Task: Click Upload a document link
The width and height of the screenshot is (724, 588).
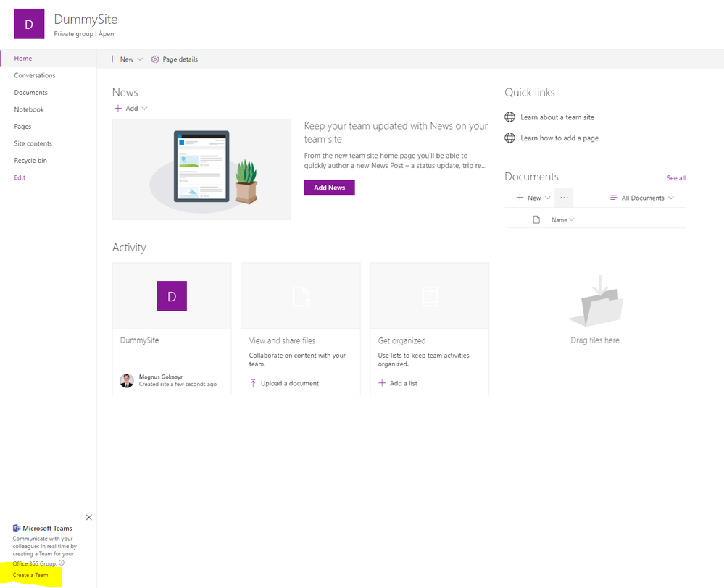Action: pos(290,383)
